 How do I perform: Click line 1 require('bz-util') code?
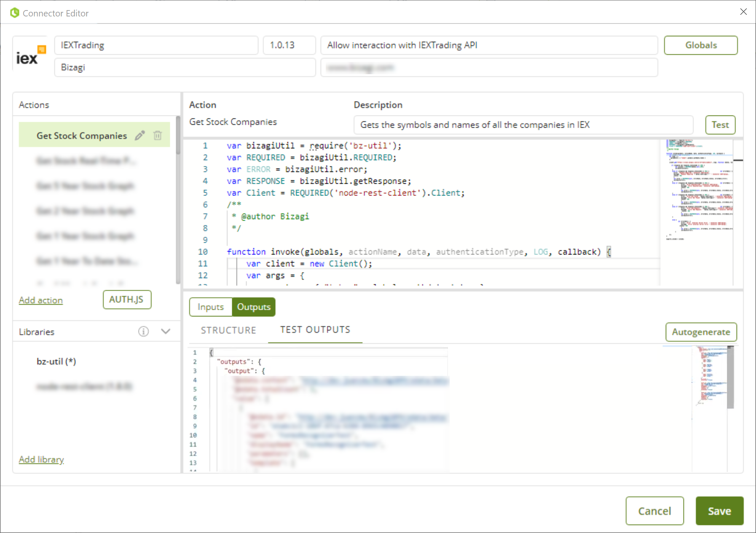[314, 145]
